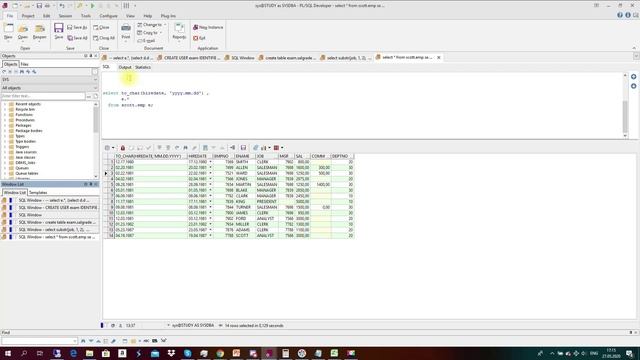Viewport: 640px width, 360px height.
Task: Click the HIREDATE column header
Action: click(x=200, y=156)
